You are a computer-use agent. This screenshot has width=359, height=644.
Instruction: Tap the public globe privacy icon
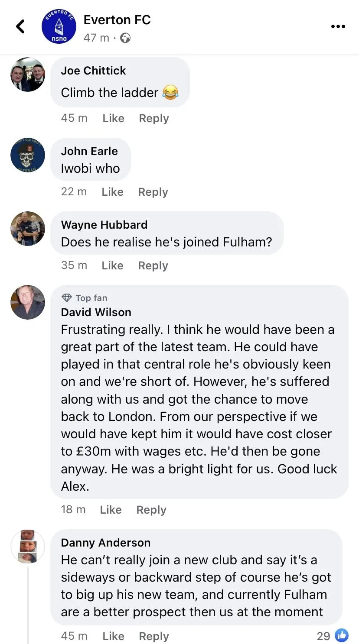point(125,38)
